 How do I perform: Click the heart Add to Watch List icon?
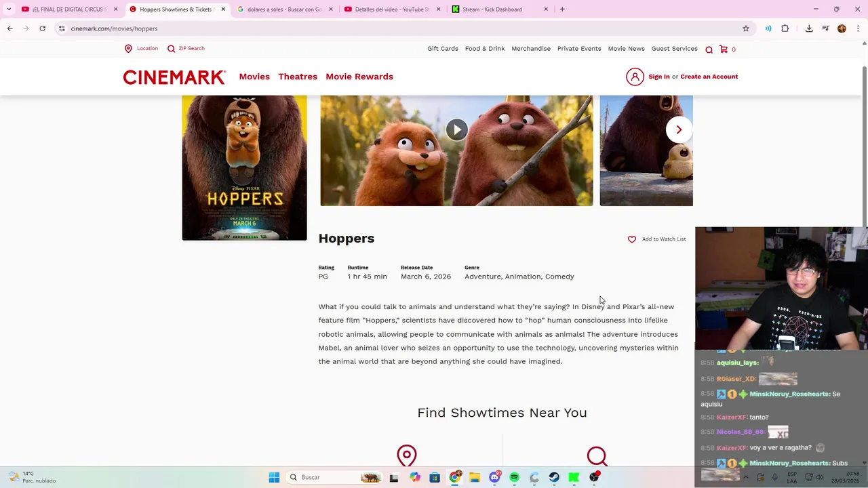point(632,239)
